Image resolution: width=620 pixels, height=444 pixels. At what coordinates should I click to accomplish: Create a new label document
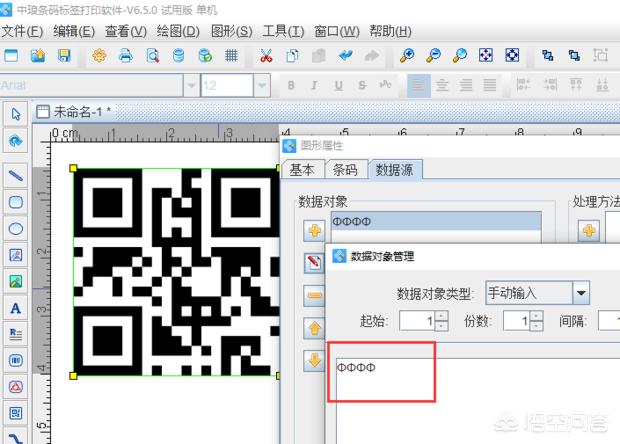11,55
